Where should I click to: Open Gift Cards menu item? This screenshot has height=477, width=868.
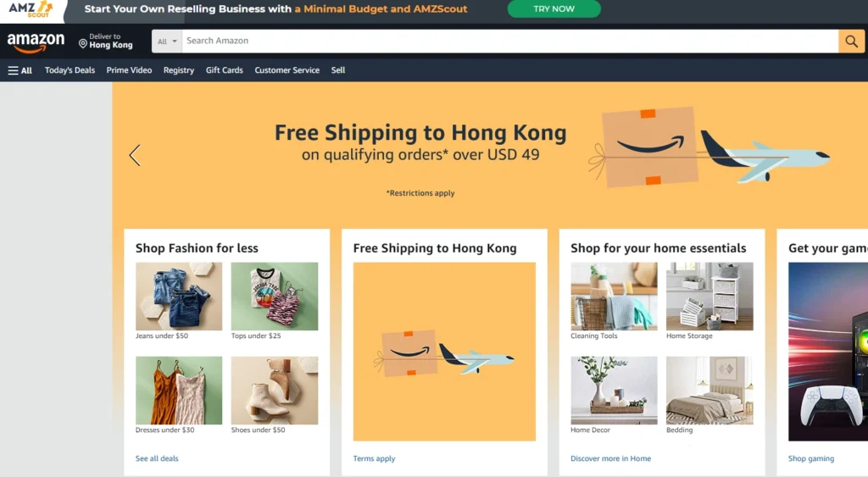[224, 70]
